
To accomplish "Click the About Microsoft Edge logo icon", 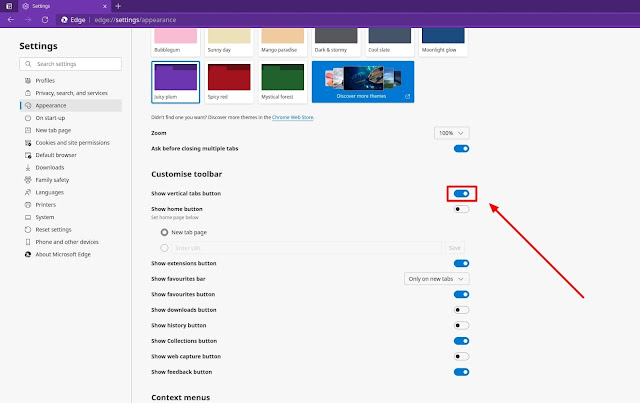I will point(28,254).
